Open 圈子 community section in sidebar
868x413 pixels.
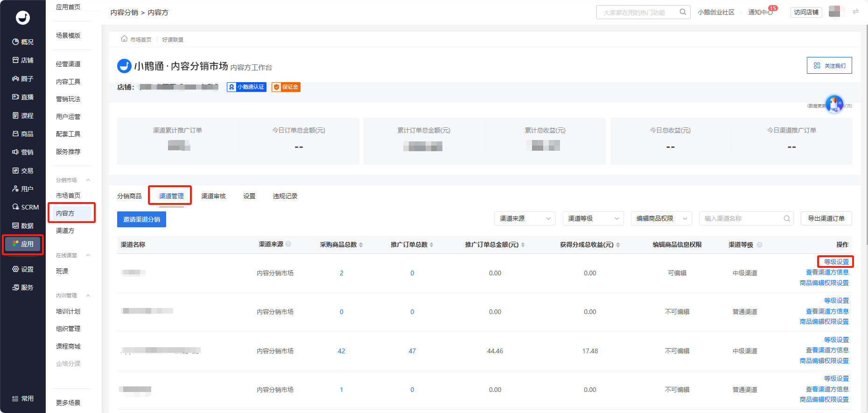click(x=23, y=79)
